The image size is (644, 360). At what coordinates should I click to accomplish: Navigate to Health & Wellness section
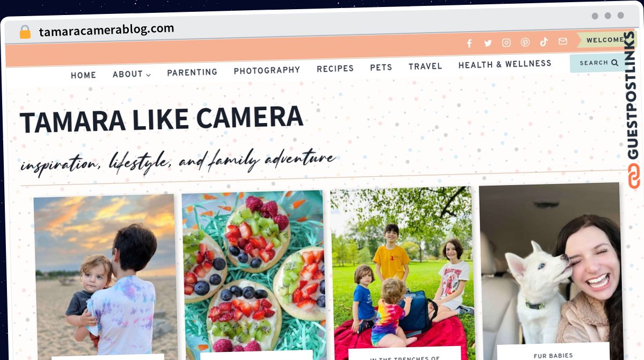(504, 64)
